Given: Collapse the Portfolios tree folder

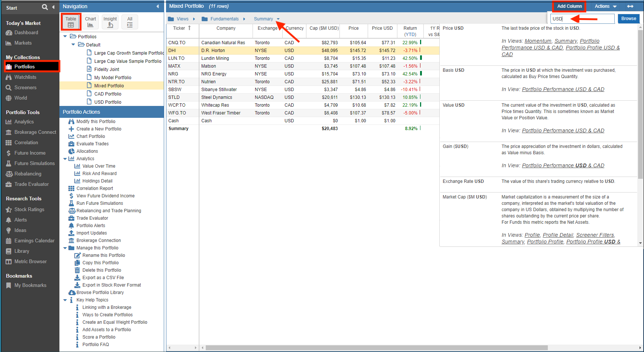Looking at the screenshot, I should pyautogui.click(x=65, y=36).
